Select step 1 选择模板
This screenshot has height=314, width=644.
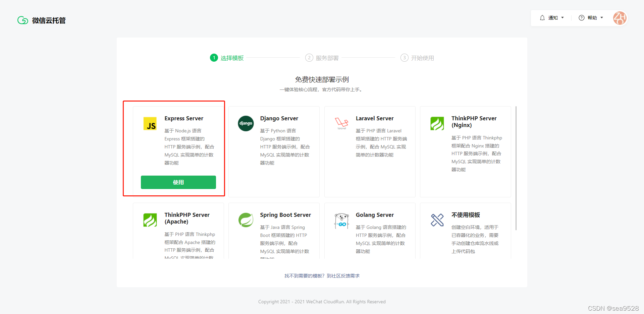(227, 58)
